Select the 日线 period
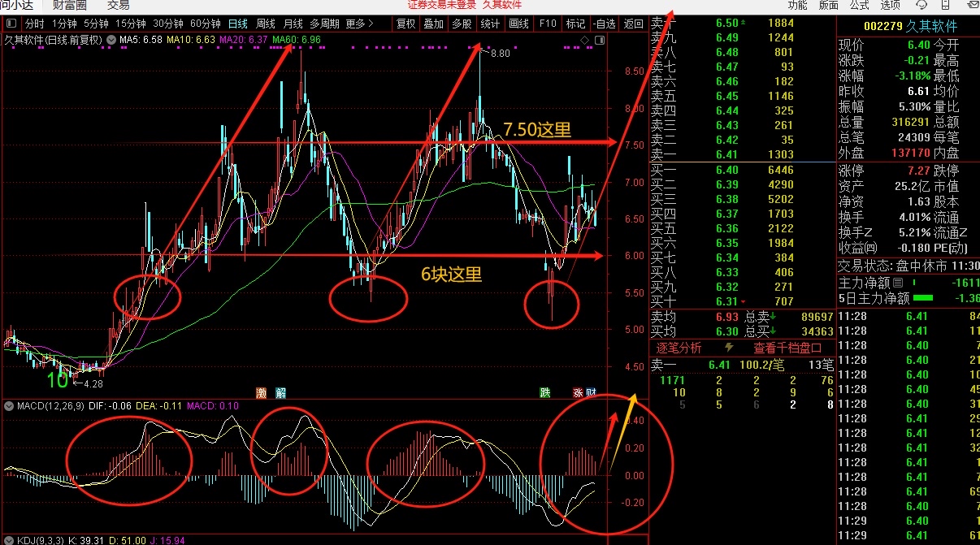Screen dimensions: 980x545 click(238, 24)
